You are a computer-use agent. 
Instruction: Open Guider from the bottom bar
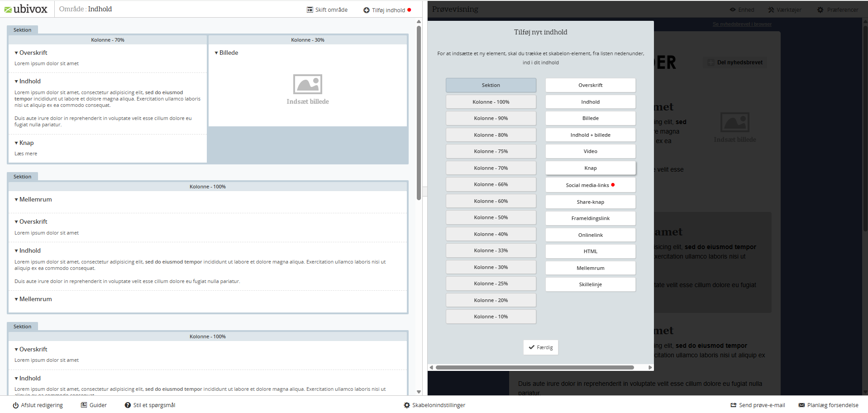94,405
